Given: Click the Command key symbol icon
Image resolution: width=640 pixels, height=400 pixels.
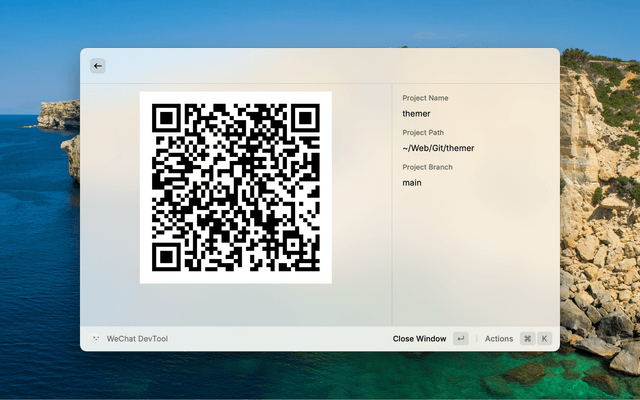Looking at the screenshot, I should coord(527,339).
